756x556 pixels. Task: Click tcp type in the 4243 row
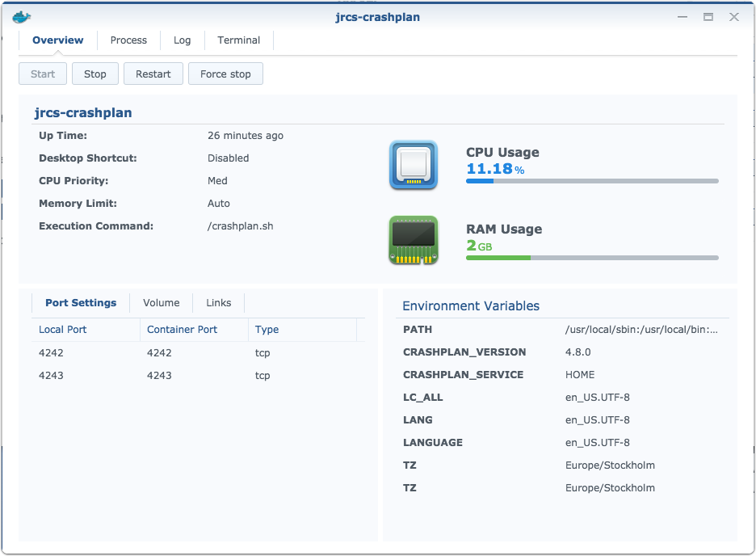pyautogui.click(x=262, y=376)
